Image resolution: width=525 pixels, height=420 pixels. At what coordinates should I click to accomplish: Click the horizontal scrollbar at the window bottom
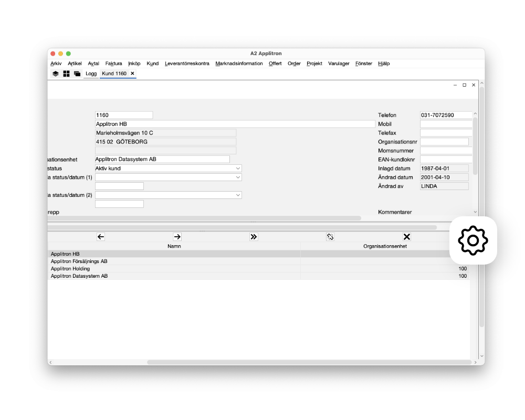pos(309,362)
